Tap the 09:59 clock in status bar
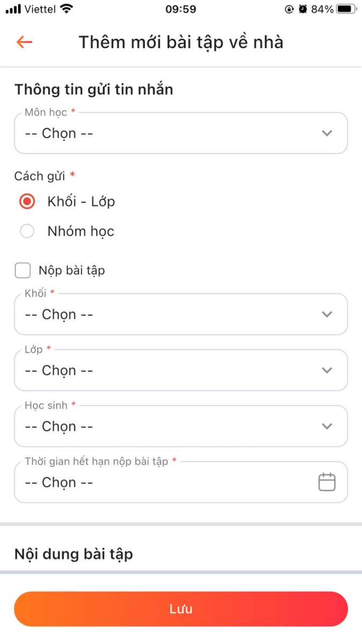The width and height of the screenshot is (362, 644). [x=181, y=9]
